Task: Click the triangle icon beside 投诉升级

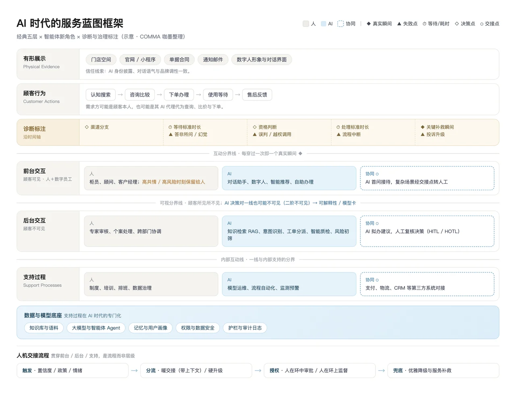Action: [422, 135]
